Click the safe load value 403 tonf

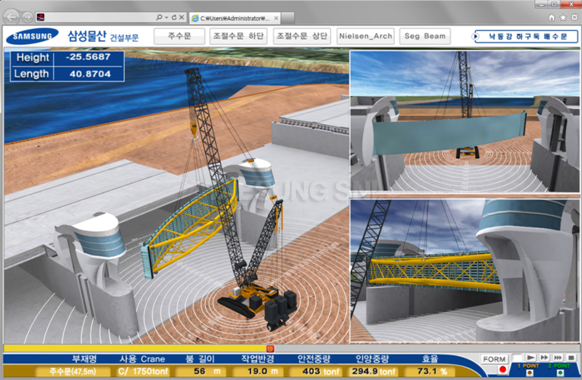pyautogui.click(x=315, y=371)
